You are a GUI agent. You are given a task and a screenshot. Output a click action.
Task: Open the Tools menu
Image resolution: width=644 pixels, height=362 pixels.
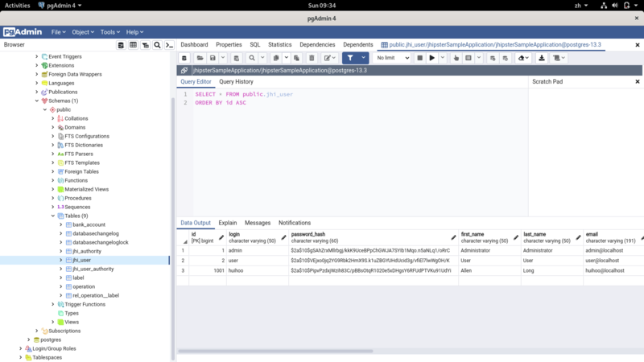[109, 32]
